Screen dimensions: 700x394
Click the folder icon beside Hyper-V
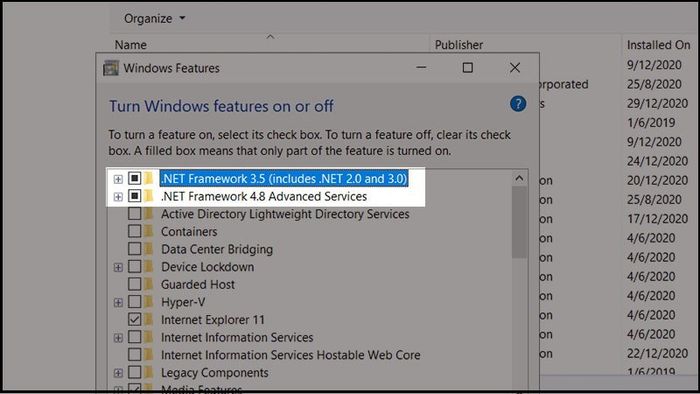tap(149, 302)
